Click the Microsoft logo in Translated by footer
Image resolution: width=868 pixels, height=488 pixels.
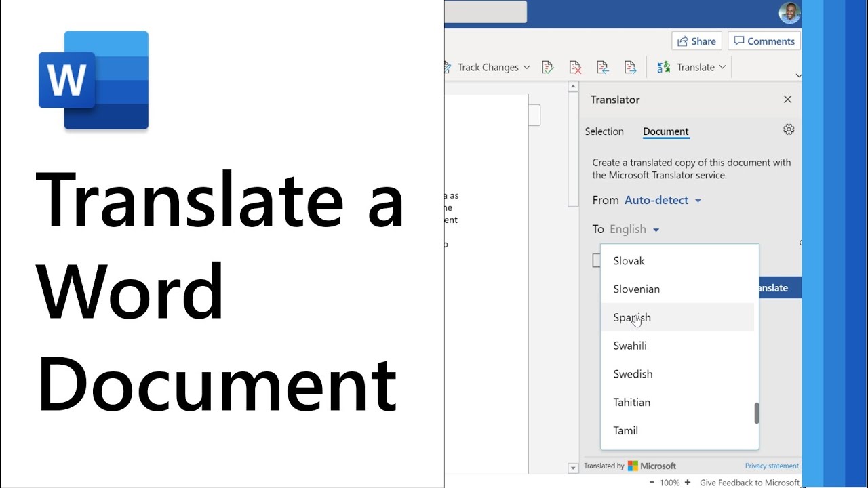(x=652, y=466)
